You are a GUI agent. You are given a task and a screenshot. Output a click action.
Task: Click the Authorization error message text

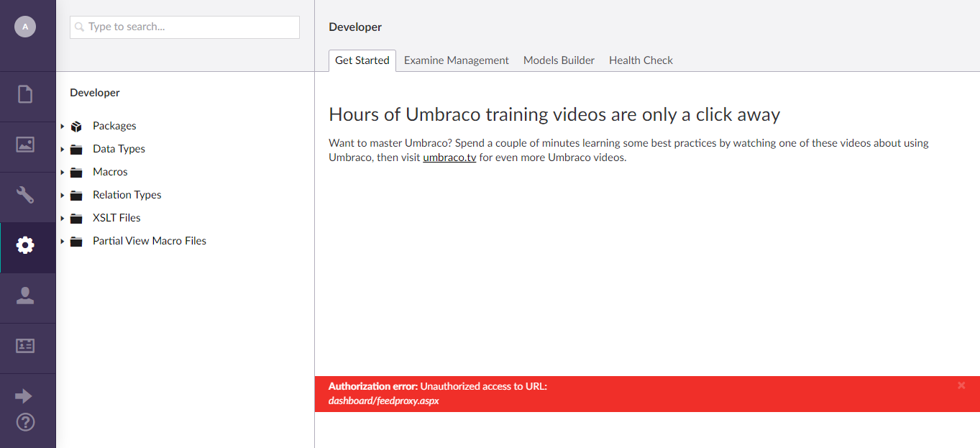coord(438,386)
